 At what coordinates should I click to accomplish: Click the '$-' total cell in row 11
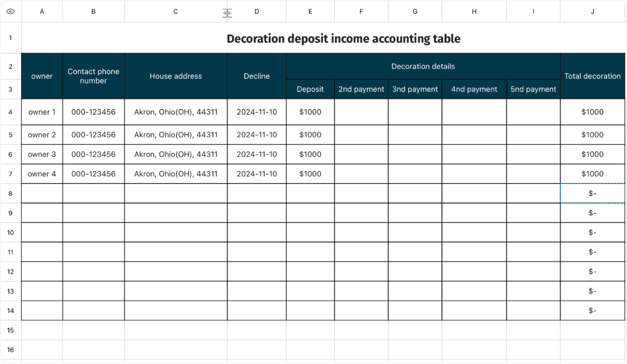(x=593, y=252)
